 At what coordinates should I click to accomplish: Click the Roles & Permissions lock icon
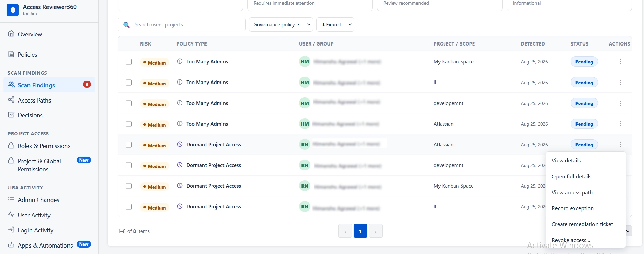(x=11, y=145)
